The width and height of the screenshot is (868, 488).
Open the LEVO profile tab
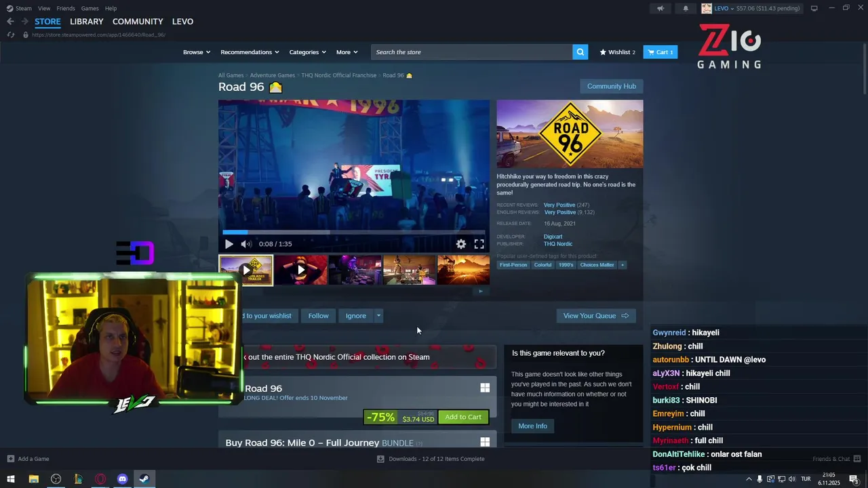(x=182, y=22)
